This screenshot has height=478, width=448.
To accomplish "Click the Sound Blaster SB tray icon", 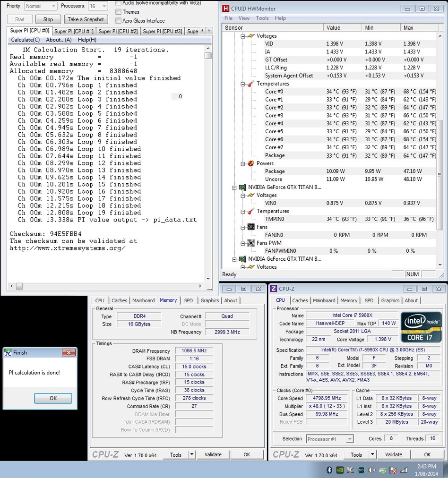I will [x=361, y=470].
